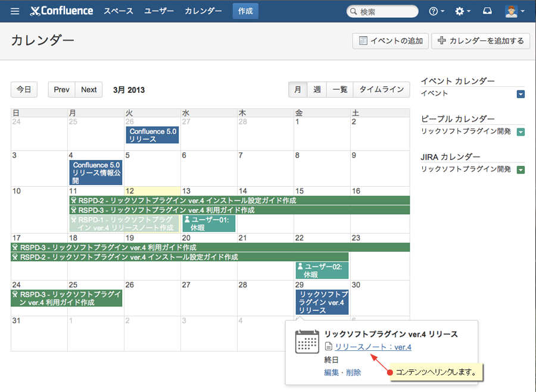Open Confluence 5.0 リリース情報公開 event
This screenshot has width=536, height=392.
click(96, 173)
